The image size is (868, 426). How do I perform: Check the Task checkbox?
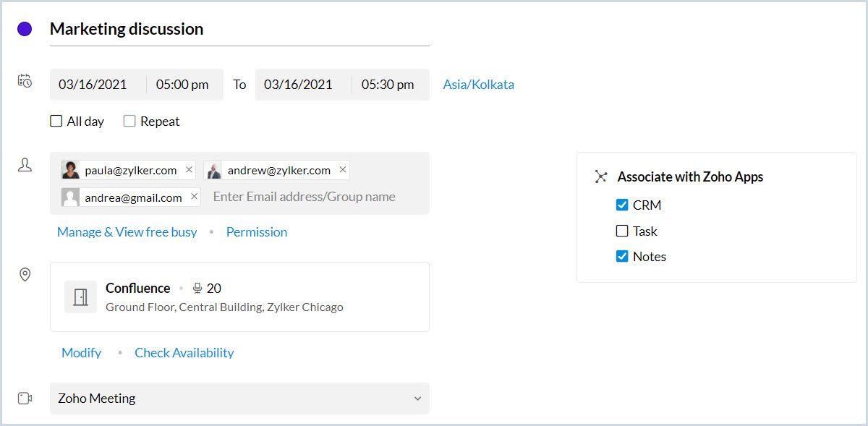(622, 231)
